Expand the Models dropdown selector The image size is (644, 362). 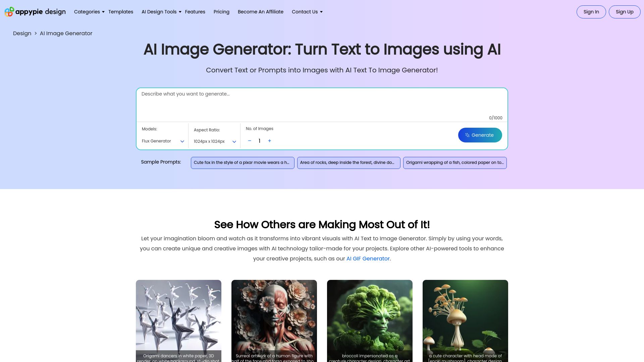click(x=163, y=141)
